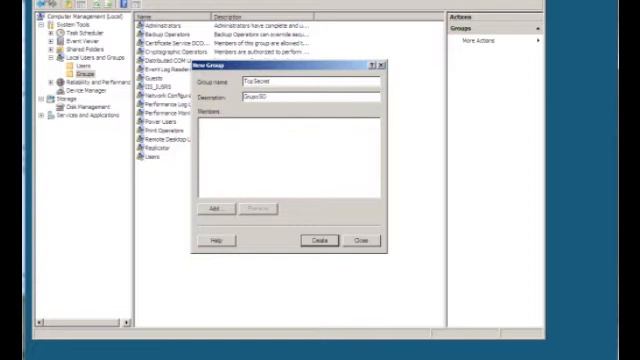Close the New Group dialog with the X
Viewport: 640px width, 360px height.
point(381,65)
